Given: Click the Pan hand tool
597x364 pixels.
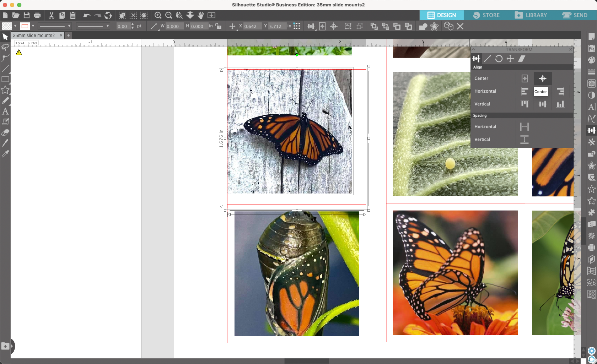Looking at the screenshot, I should coord(201,15).
